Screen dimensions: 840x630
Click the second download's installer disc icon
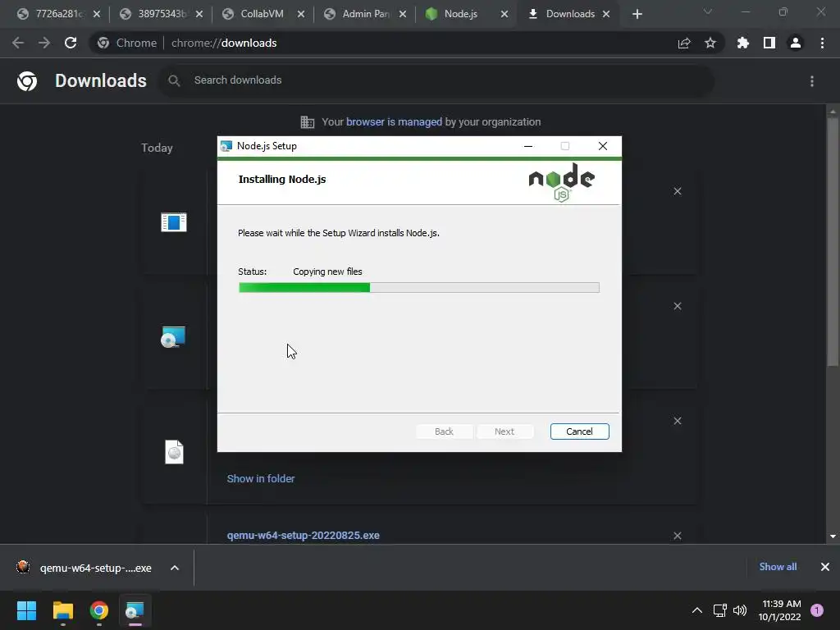pyautogui.click(x=173, y=337)
